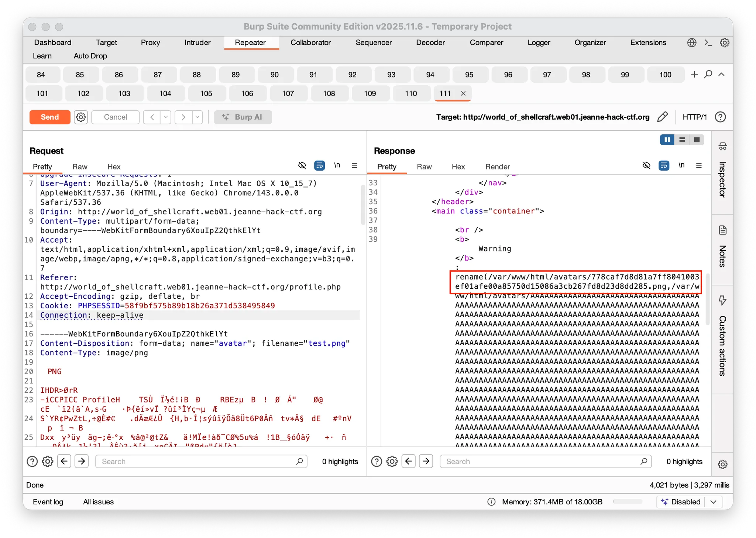Viewport: 756px width, 538px height.
Task: Switch to side-by-side split layout
Action: point(667,140)
